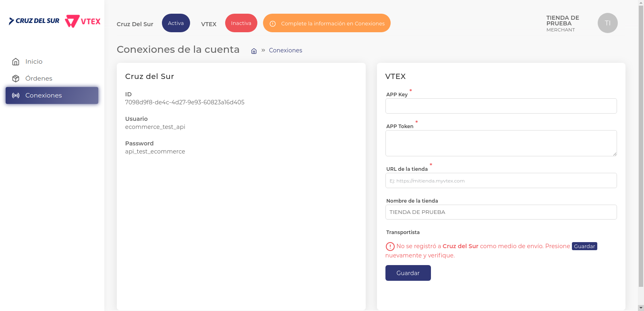Select Conexiones in the sidebar
The image size is (644, 311).
click(x=43, y=95)
